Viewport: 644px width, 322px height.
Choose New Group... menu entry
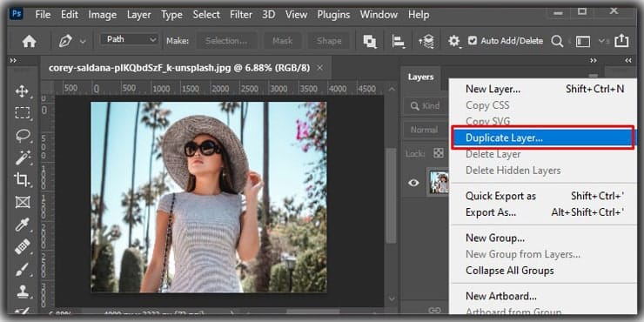pyautogui.click(x=542, y=238)
